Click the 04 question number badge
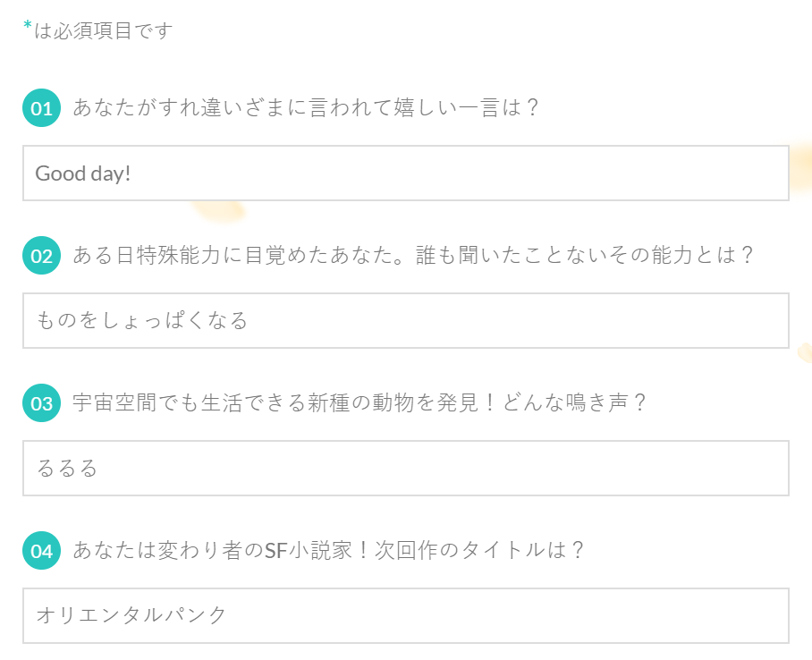Screen dimensions: 812x660 coord(41,551)
